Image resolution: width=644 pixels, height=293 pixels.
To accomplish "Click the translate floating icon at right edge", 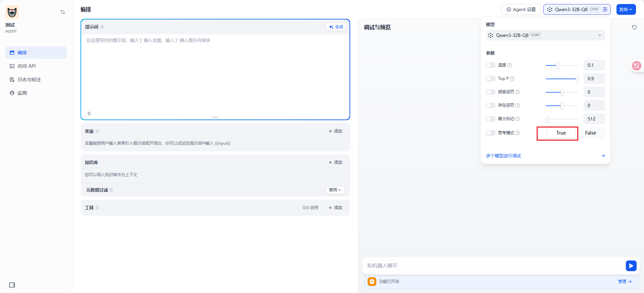I will click(636, 66).
